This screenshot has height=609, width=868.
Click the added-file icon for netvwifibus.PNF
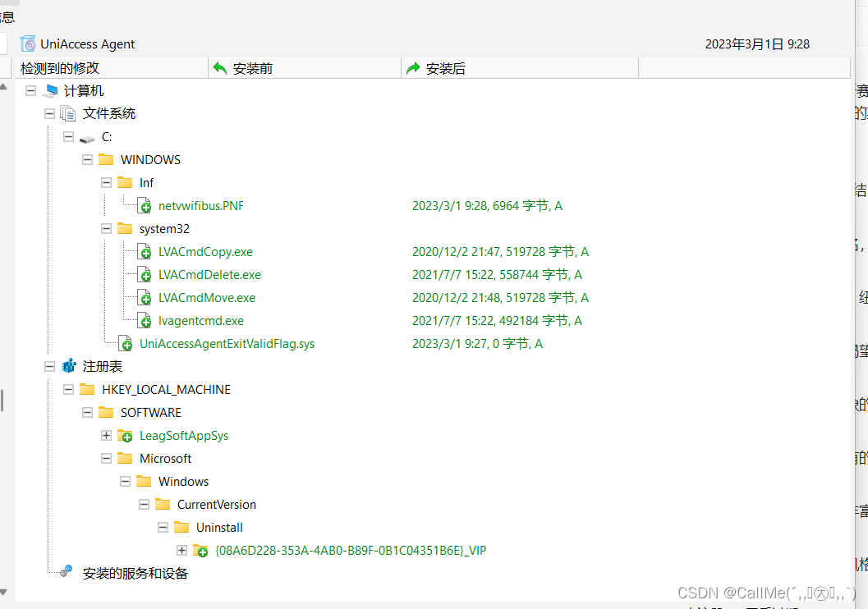point(144,206)
